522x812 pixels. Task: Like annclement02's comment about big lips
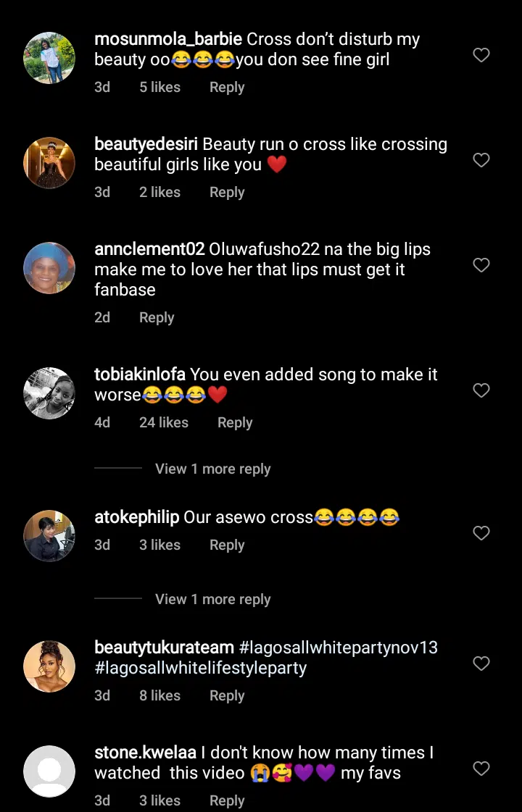tap(481, 265)
